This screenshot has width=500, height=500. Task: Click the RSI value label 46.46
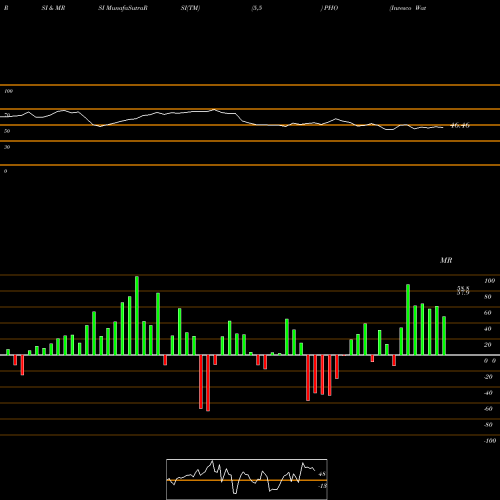[x=460, y=125]
